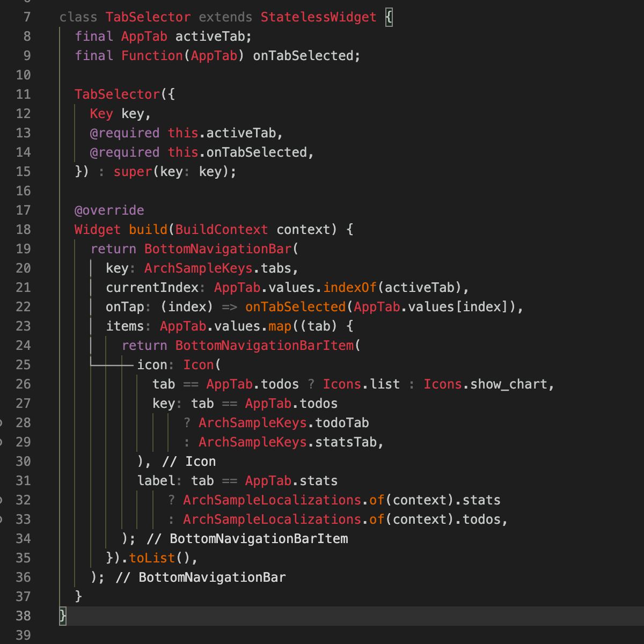Click "todoTab" on line 28
The image size is (644, 644).
pyautogui.click(x=342, y=423)
